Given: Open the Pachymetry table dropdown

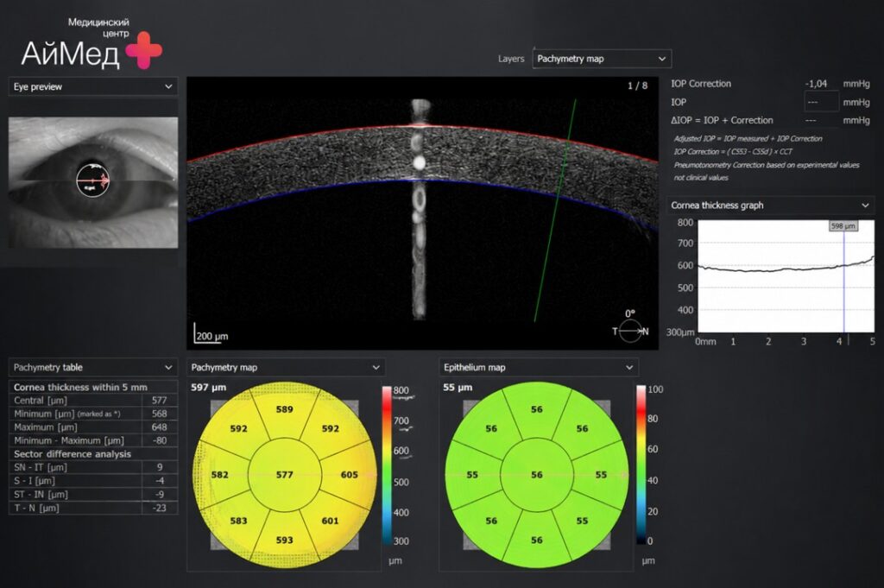Looking at the screenshot, I should pyautogui.click(x=93, y=368).
